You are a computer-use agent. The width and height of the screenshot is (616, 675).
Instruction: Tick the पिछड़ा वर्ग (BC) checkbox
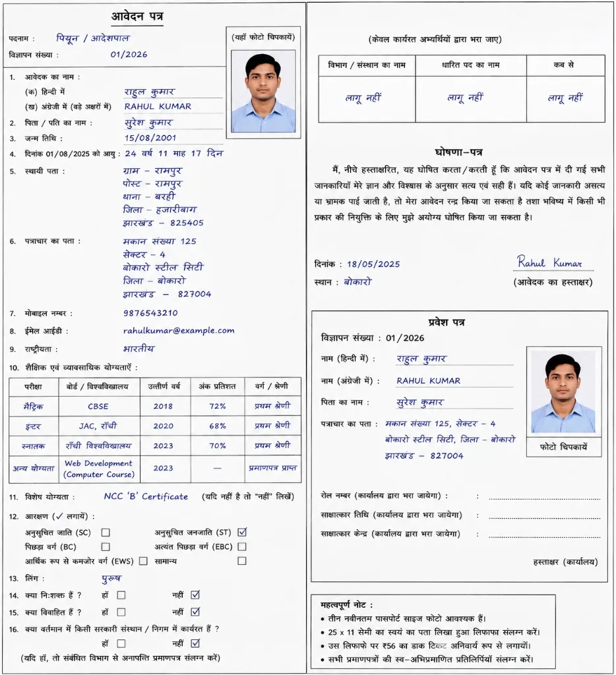pos(106,546)
